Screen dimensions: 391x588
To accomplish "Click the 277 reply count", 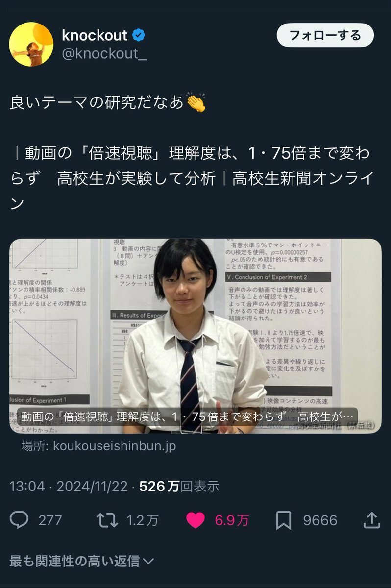I will pos(50,520).
